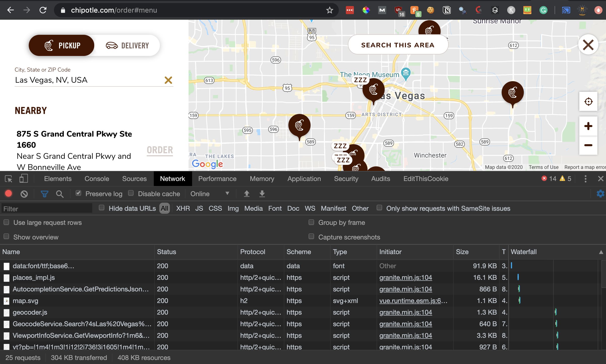Zoom in on the map

(x=588, y=127)
